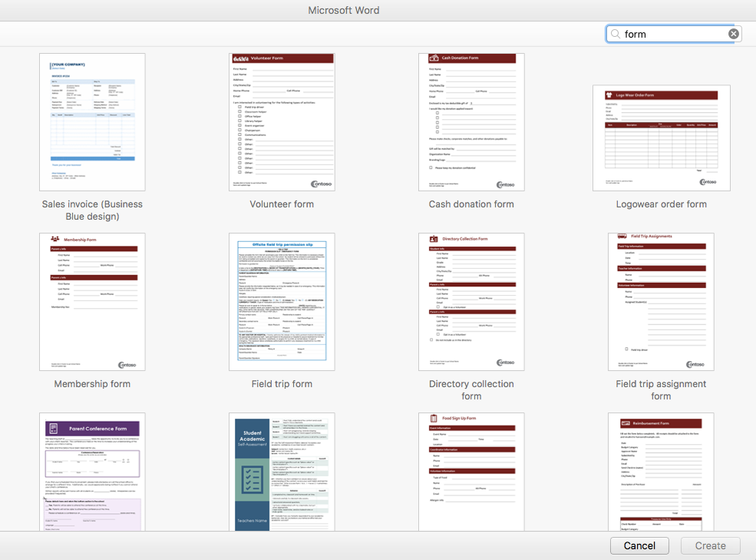The image size is (756, 560).
Task: Click the 'Field trip assignment form' caption
Action: click(x=661, y=390)
